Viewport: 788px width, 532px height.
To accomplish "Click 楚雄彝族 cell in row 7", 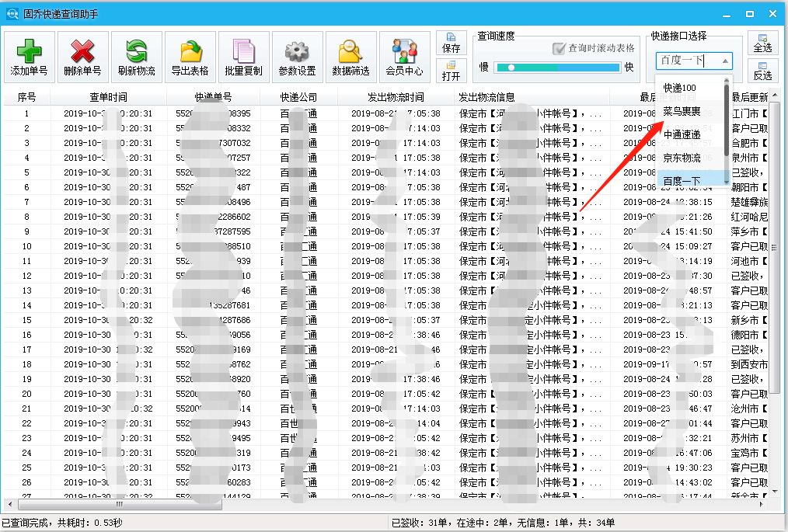I will pos(749,202).
